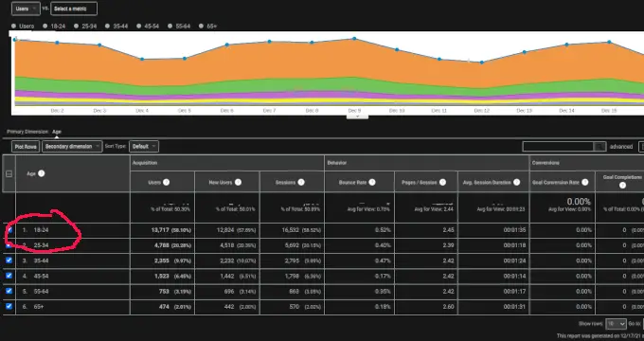Collapse the chart with the small arrow tab
This screenshot has height=341, width=644.
tap(357, 117)
